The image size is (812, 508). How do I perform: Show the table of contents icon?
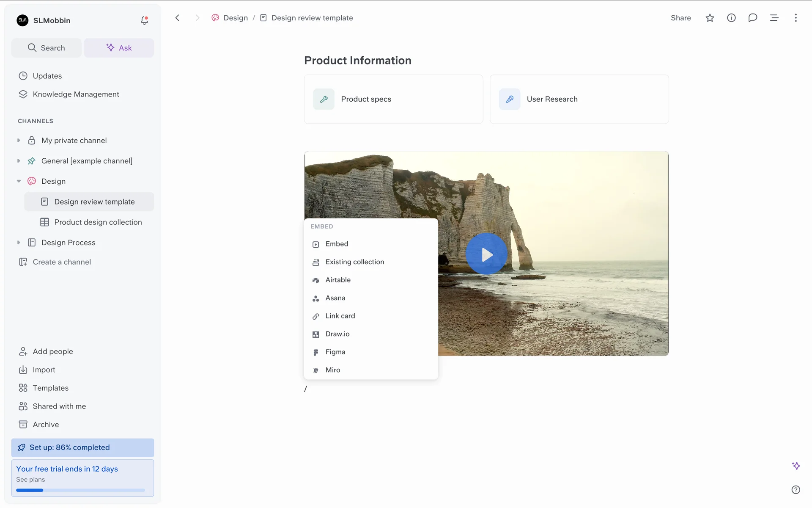coord(774,18)
